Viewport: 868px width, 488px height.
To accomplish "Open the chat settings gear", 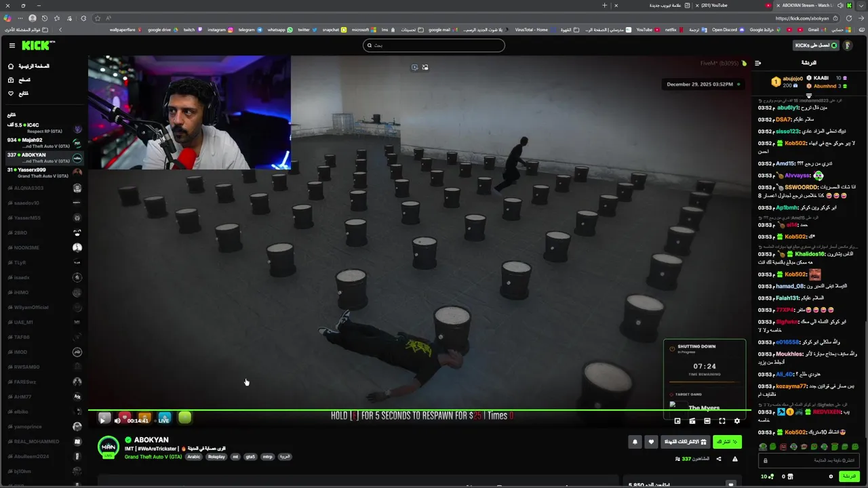I will [831, 476].
